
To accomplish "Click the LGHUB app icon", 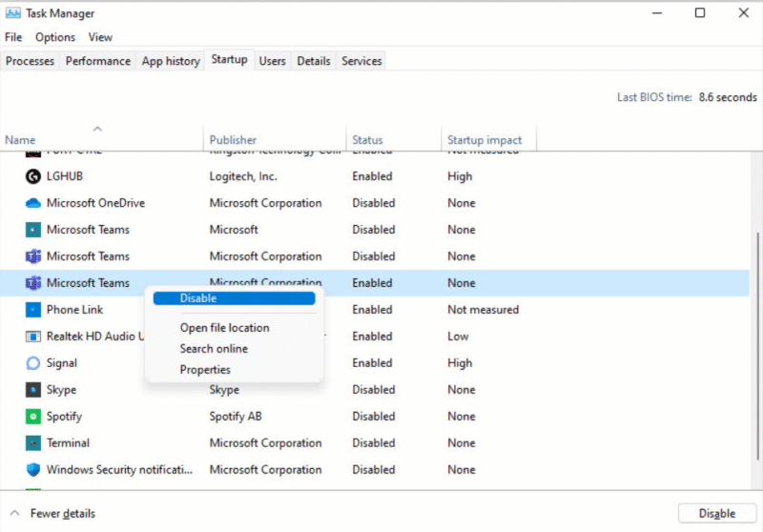I will click(x=32, y=176).
